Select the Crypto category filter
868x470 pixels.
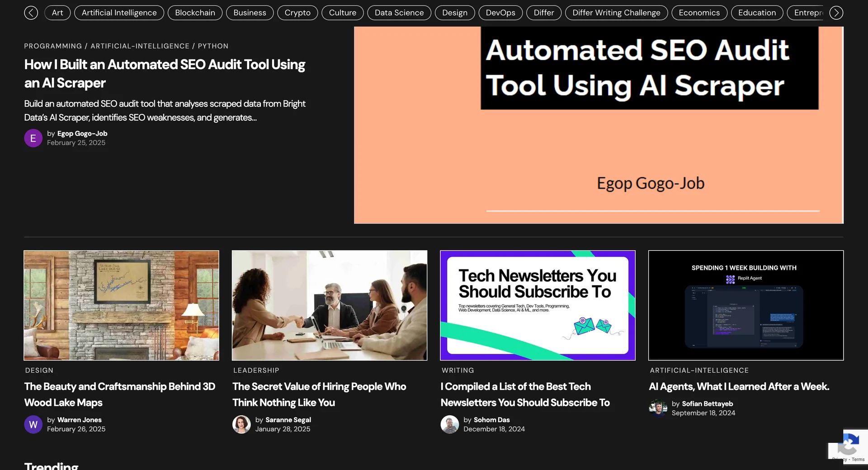pos(297,13)
